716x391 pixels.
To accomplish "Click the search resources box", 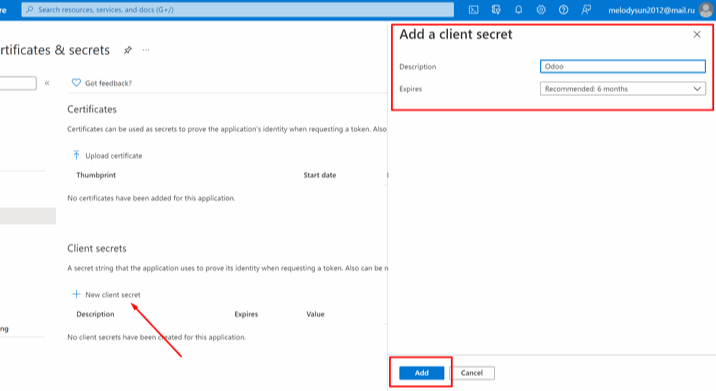I will pos(237,10).
